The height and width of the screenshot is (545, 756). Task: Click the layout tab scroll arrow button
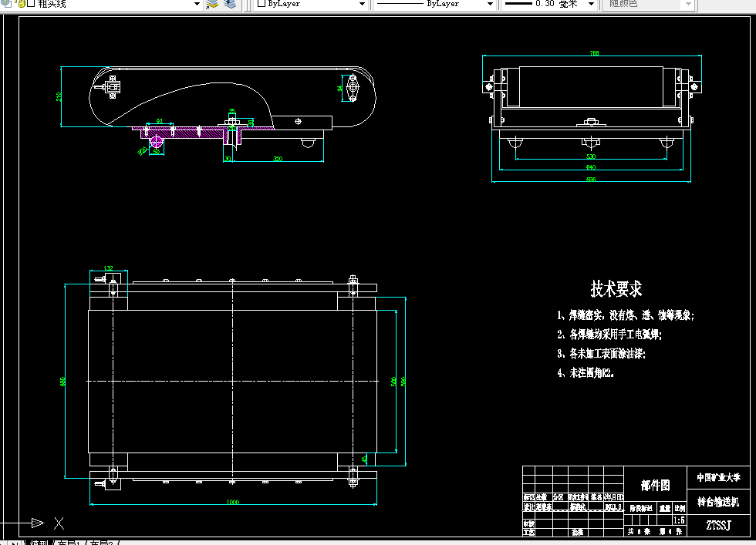(15, 543)
